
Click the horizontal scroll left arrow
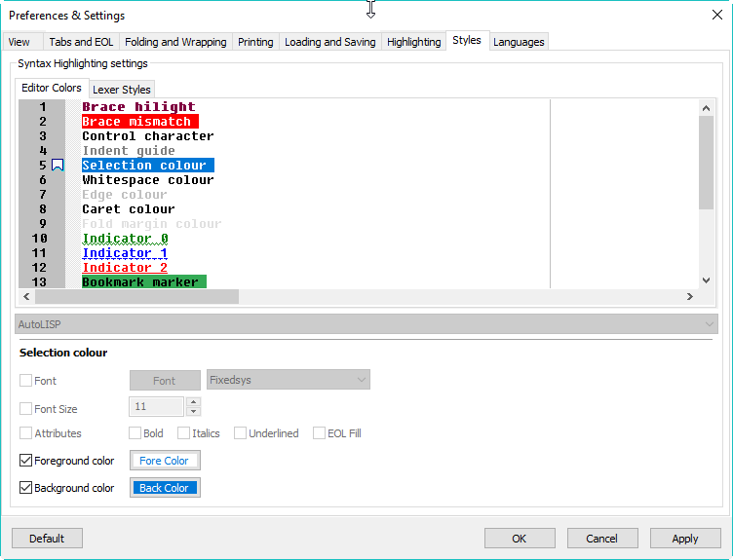point(26,297)
